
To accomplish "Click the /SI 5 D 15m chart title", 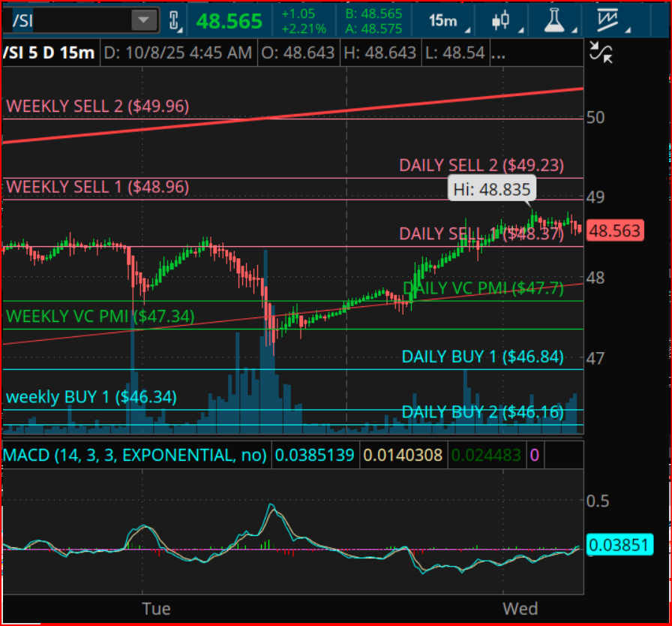I will 49,53.
